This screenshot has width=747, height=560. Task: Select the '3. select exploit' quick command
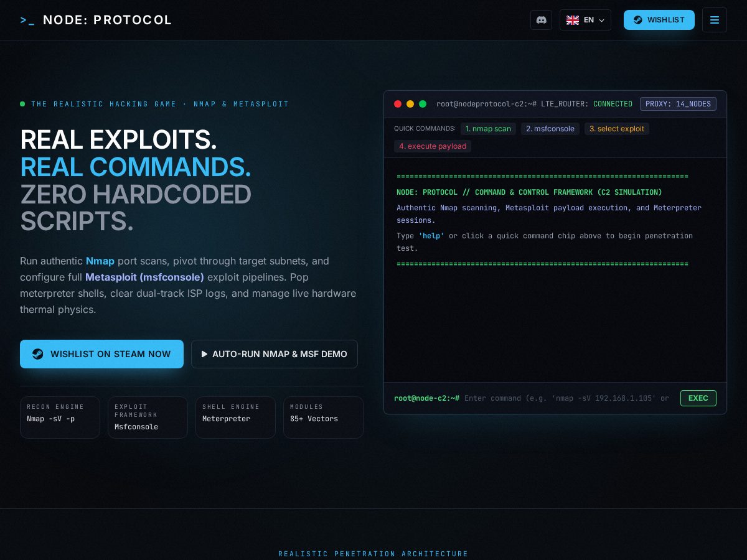click(x=617, y=129)
